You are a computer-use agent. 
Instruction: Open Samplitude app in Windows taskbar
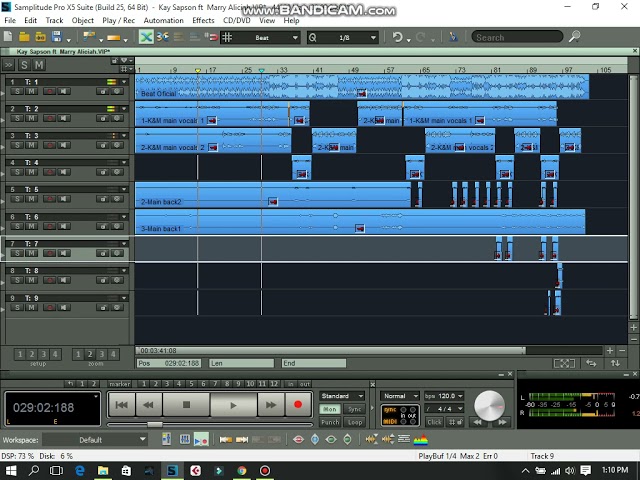[x=172, y=471]
